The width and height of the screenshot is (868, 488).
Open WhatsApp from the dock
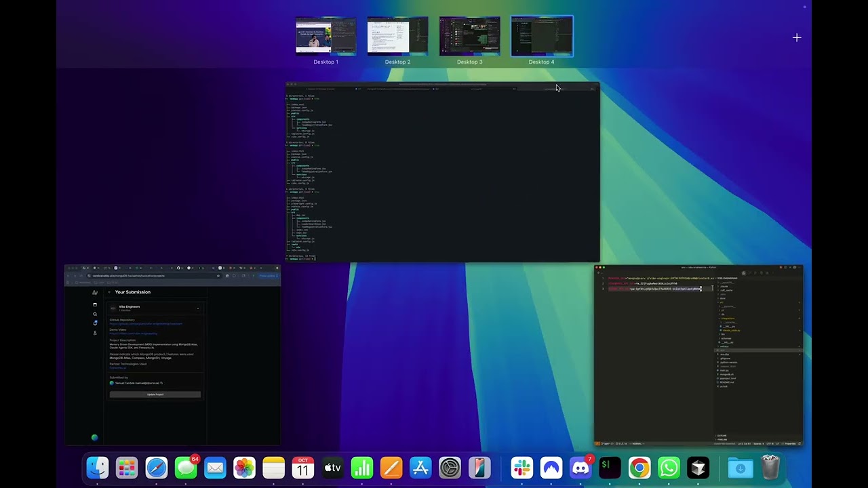(x=669, y=468)
